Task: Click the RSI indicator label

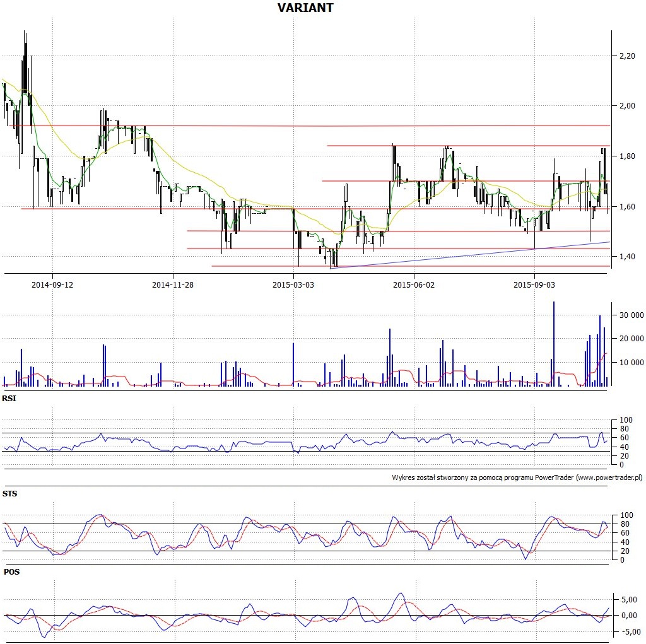Action: point(9,399)
